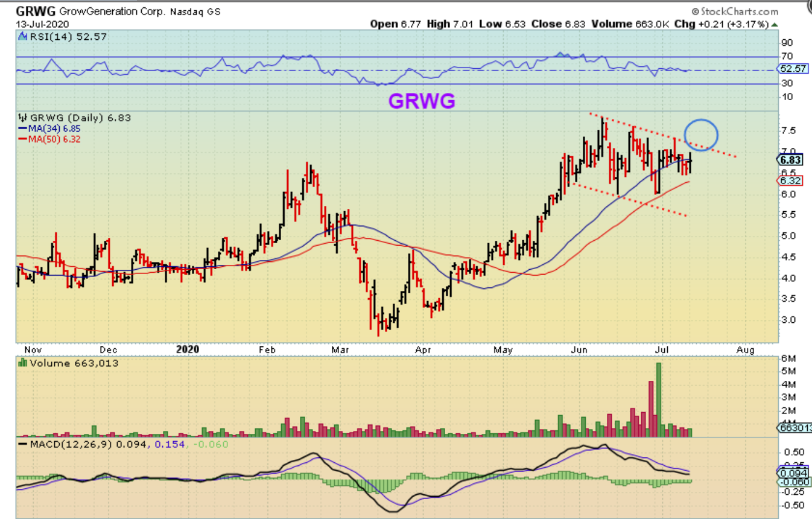Click the tallest red volume bar
Viewport: 812px width, 519px height.
(651, 409)
